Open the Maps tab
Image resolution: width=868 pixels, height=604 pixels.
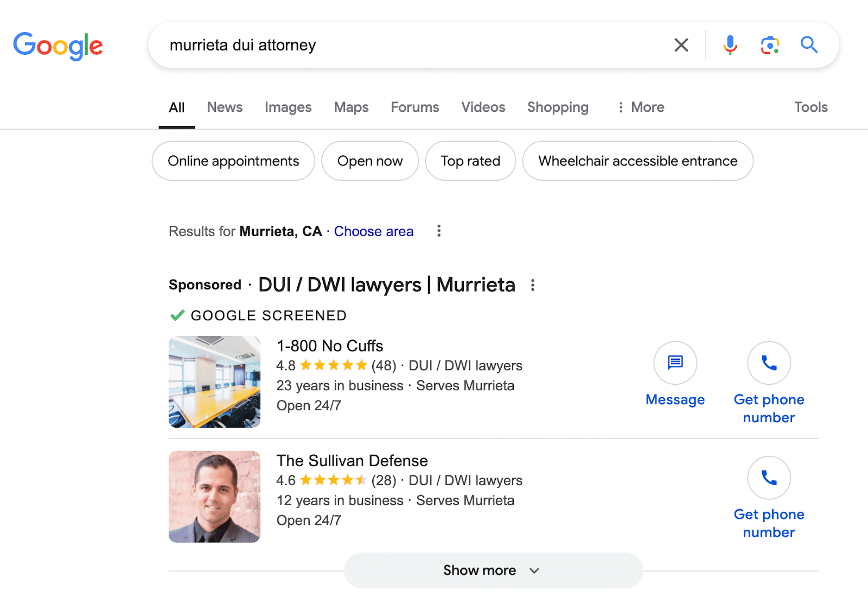click(x=351, y=107)
